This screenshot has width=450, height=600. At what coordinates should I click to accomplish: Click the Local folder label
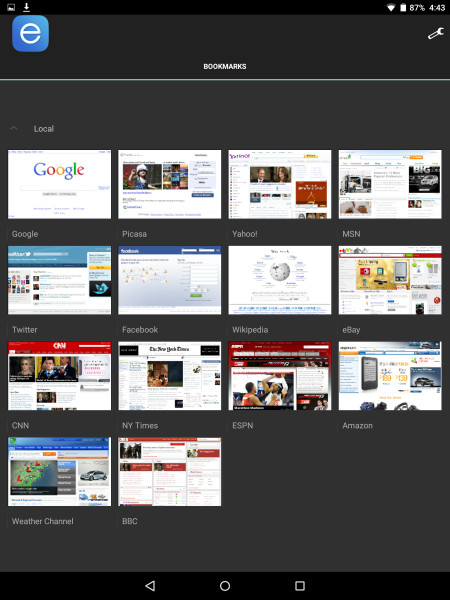click(x=44, y=129)
